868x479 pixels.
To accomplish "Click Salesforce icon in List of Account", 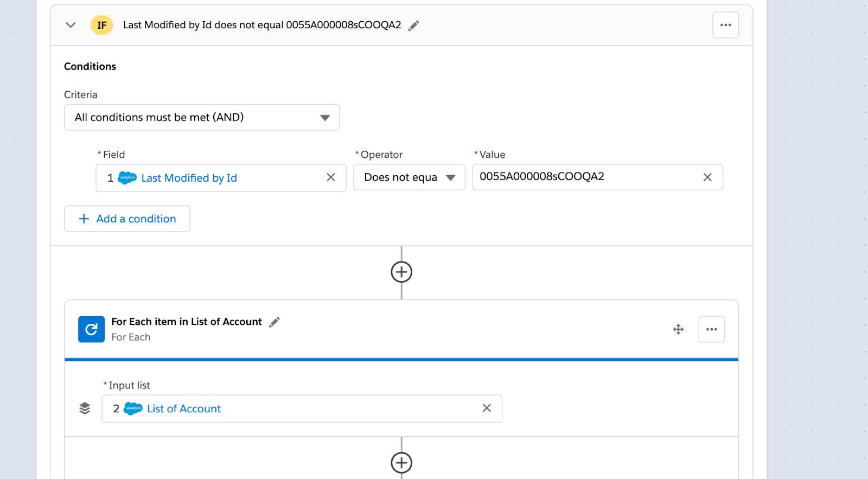I will pyautogui.click(x=133, y=408).
